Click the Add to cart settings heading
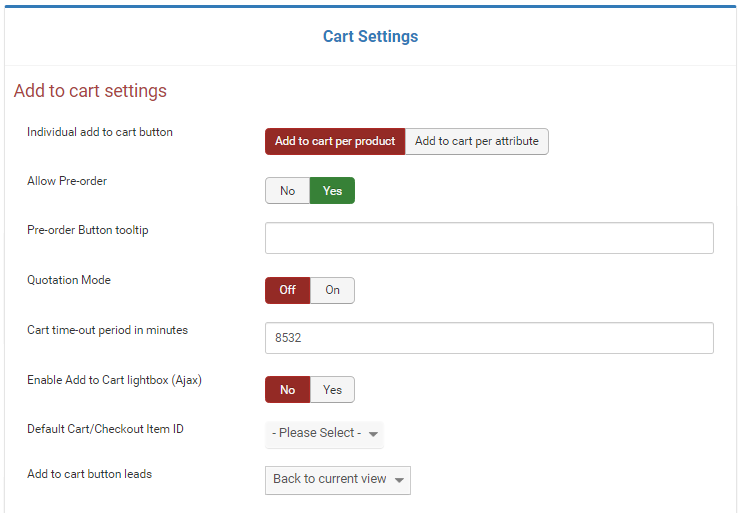 90,91
